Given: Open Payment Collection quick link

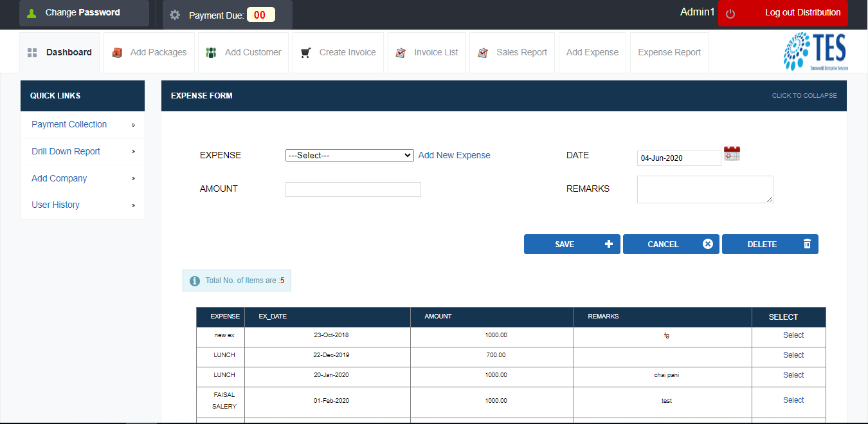Looking at the screenshot, I should [x=69, y=124].
